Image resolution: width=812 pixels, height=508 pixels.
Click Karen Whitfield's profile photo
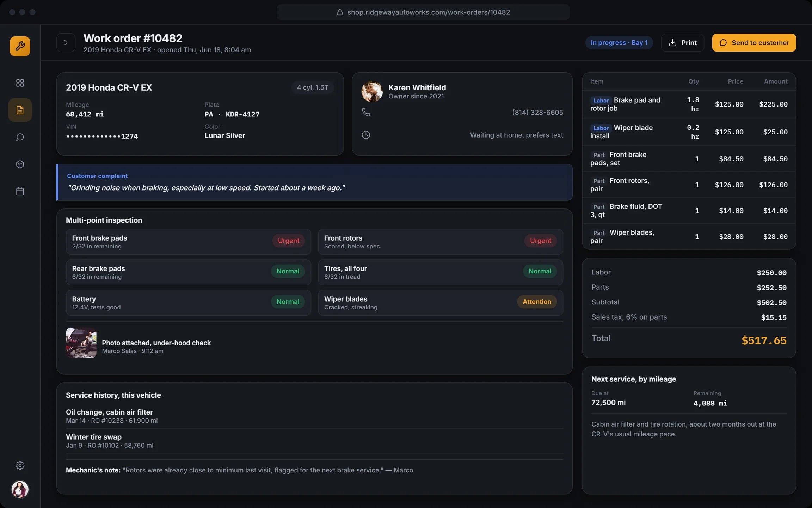(372, 91)
